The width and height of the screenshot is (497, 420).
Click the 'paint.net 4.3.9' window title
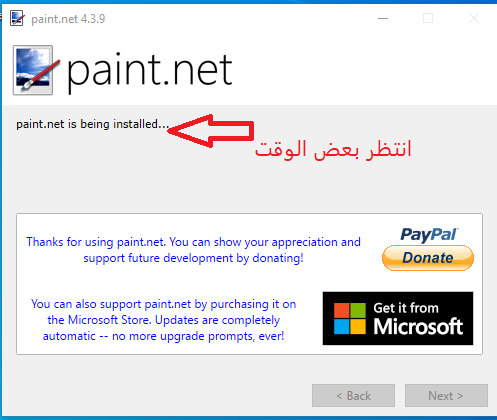(x=68, y=19)
